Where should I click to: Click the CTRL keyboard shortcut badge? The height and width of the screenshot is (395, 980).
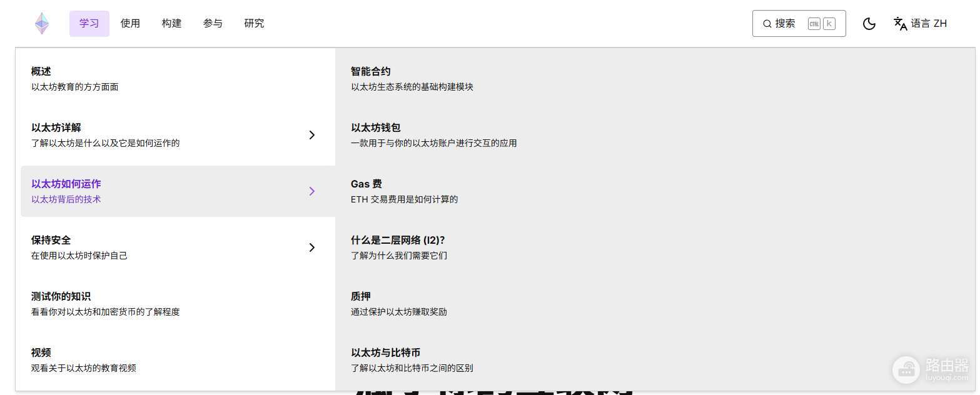(814, 24)
